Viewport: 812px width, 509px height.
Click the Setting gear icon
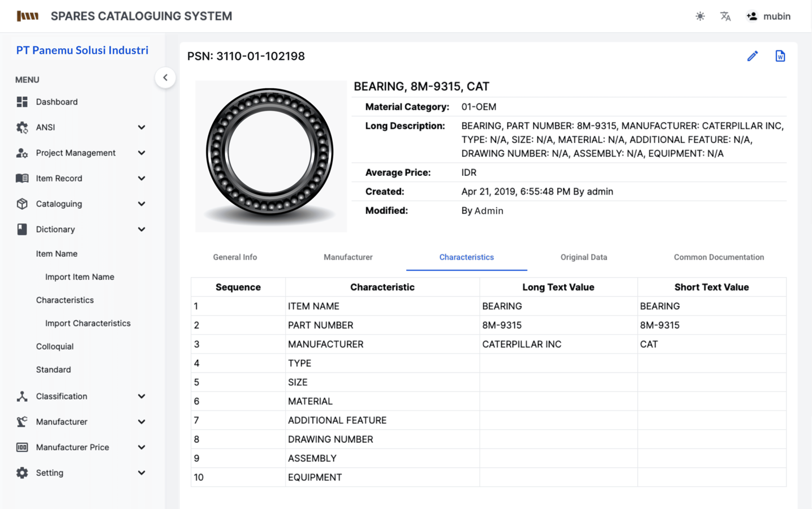(x=22, y=473)
